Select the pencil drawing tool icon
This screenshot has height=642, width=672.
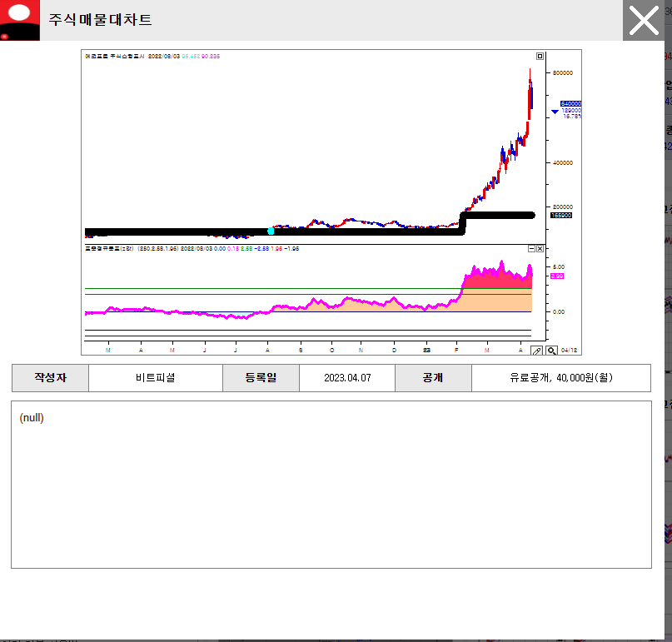pyautogui.click(x=537, y=351)
